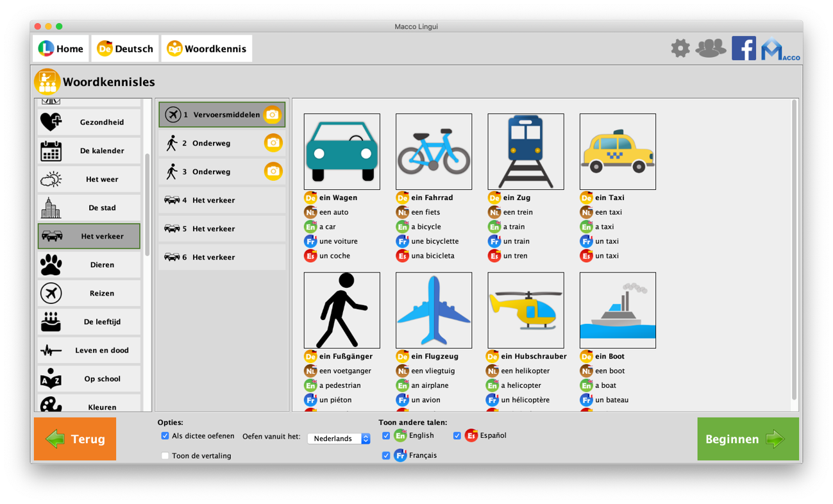Select the Dieren paw category
Image resolution: width=833 pixels, height=504 pixels.
(x=88, y=265)
